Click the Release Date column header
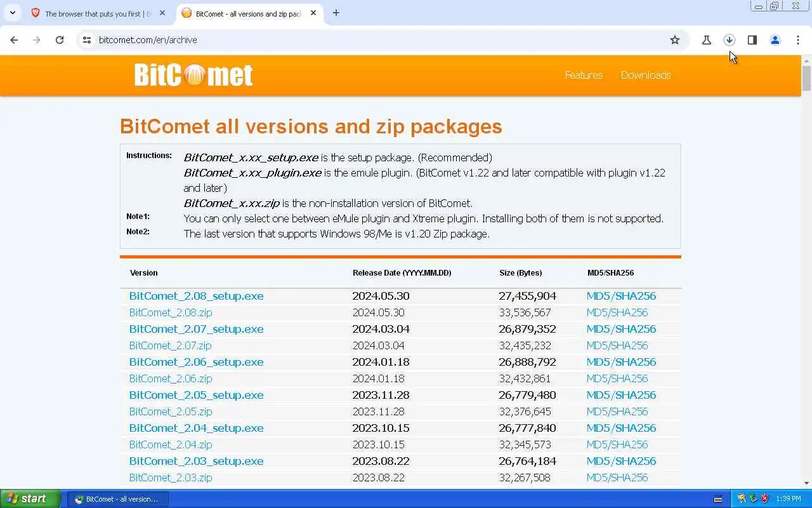Image resolution: width=812 pixels, height=508 pixels. pyautogui.click(x=402, y=273)
